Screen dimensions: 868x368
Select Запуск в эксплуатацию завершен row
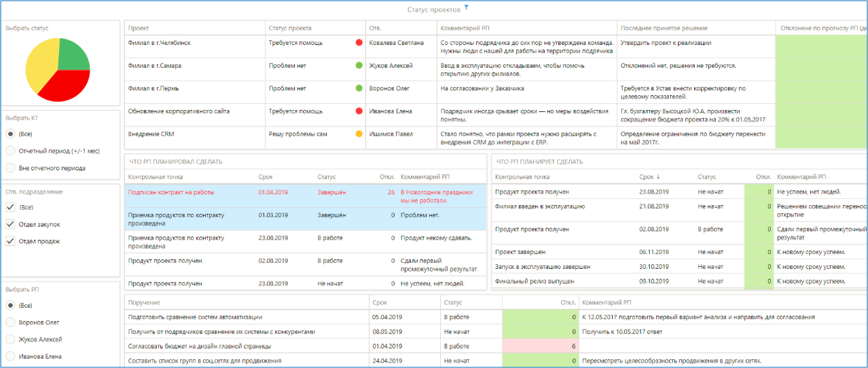click(543, 267)
